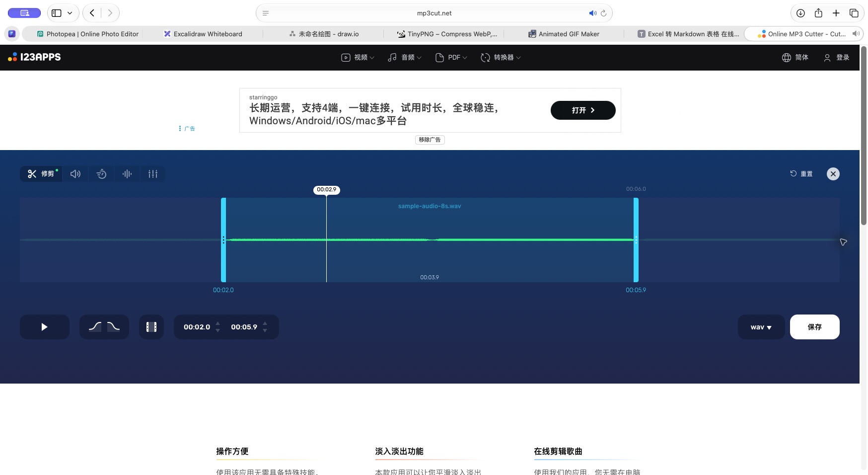The height and width of the screenshot is (475, 868).
Task: Click the start time field 00:02.0
Action: tap(197, 327)
